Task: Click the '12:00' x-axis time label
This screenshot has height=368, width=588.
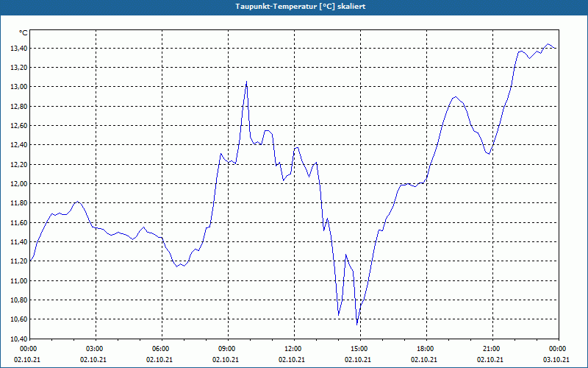Action: click(295, 349)
